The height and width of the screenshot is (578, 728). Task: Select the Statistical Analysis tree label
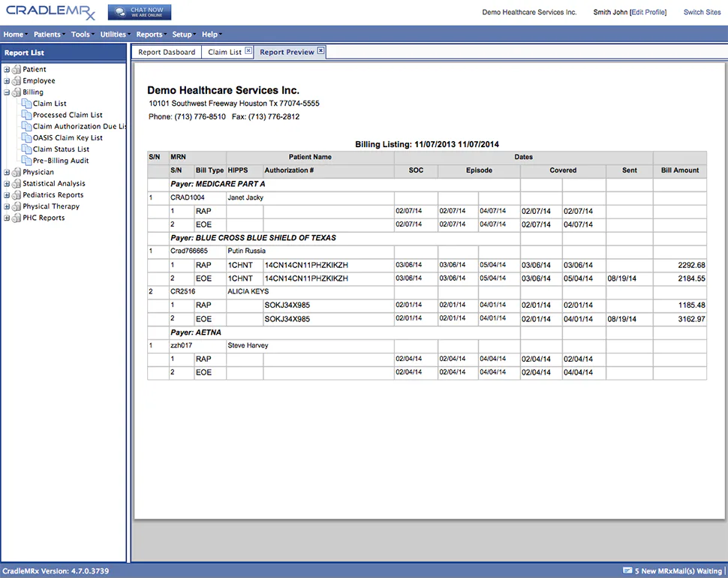tap(54, 184)
